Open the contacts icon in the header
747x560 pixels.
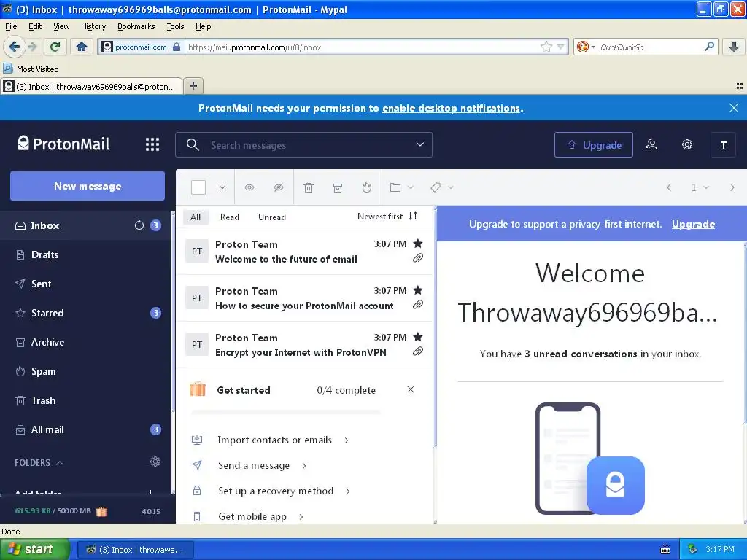(x=651, y=145)
